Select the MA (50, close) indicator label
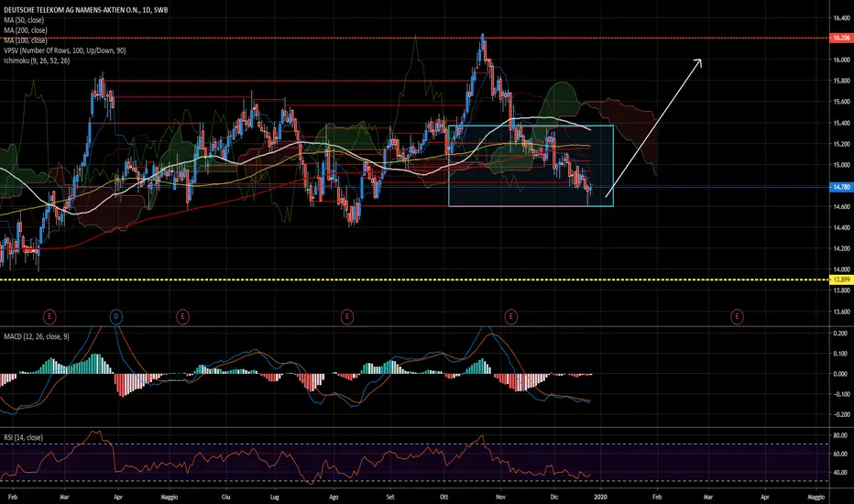This screenshot has height=504, width=854. pos(24,20)
